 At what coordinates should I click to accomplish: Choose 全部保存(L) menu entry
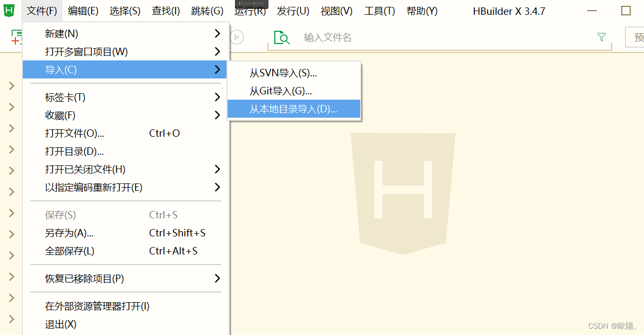[x=125, y=251]
